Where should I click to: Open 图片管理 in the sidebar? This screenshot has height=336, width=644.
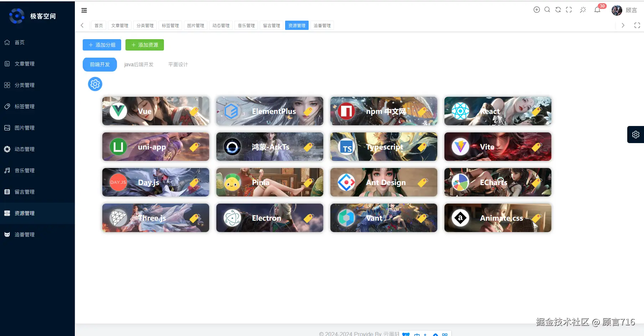(37, 128)
